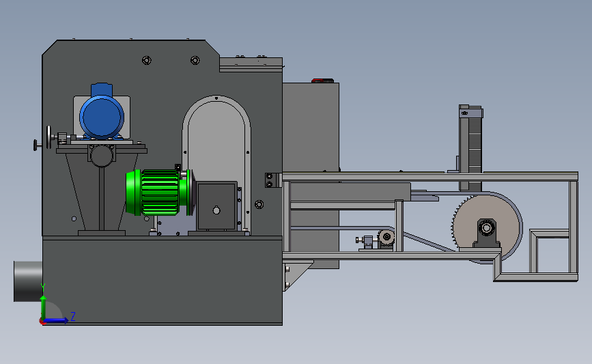This screenshot has height=364, width=592.
Task: Click the blue Z axis arrow
Action: (x=56, y=321)
